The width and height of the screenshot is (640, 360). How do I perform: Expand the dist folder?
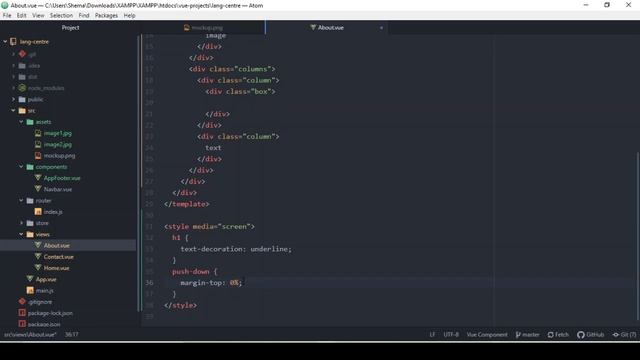[13, 77]
